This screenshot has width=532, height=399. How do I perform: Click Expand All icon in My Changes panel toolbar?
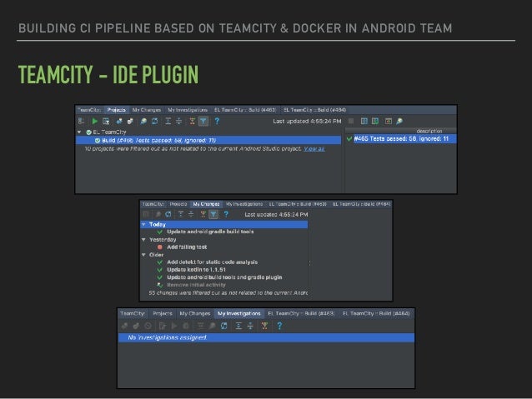click(180, 214)
